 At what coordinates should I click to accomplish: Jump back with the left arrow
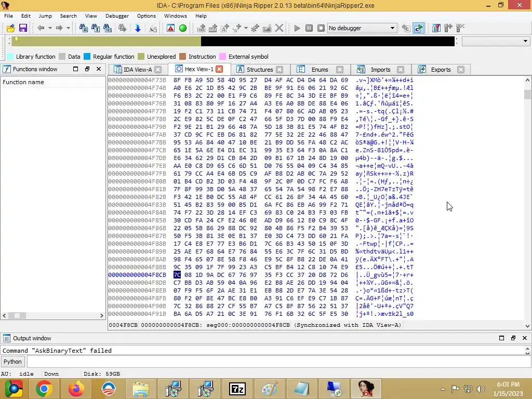coord(41,28)
